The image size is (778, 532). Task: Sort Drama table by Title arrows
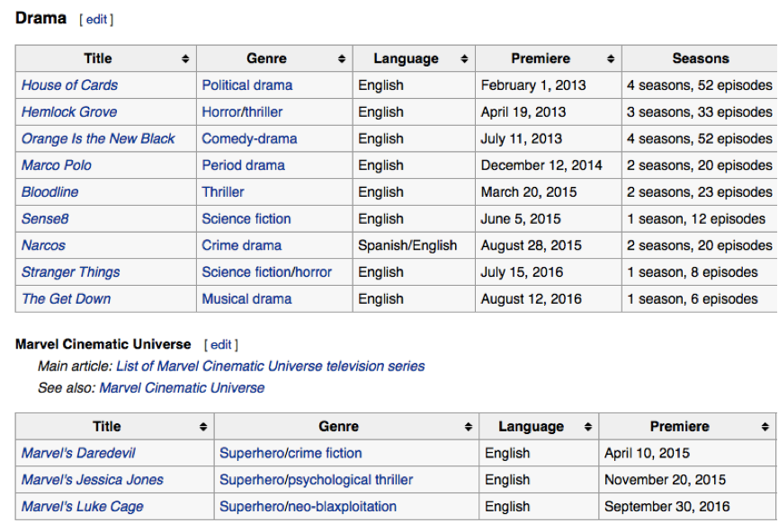click(x=185, y=59)
